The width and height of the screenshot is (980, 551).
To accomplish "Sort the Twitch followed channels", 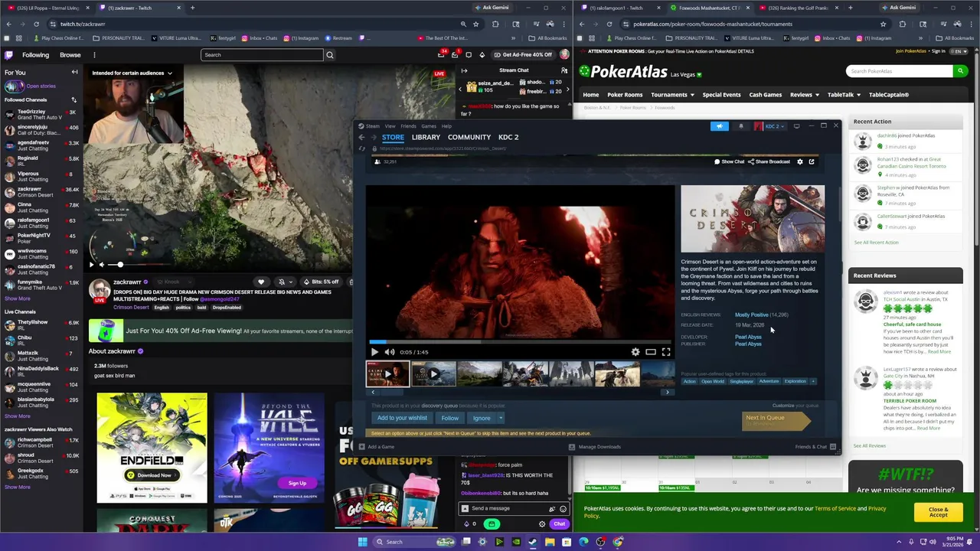I will coord(74,99).
